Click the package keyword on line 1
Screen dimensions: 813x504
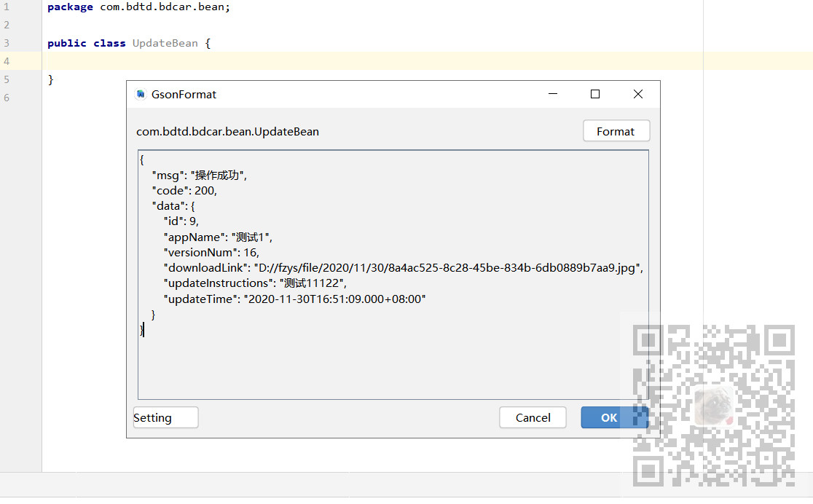(x=70, y=7)
